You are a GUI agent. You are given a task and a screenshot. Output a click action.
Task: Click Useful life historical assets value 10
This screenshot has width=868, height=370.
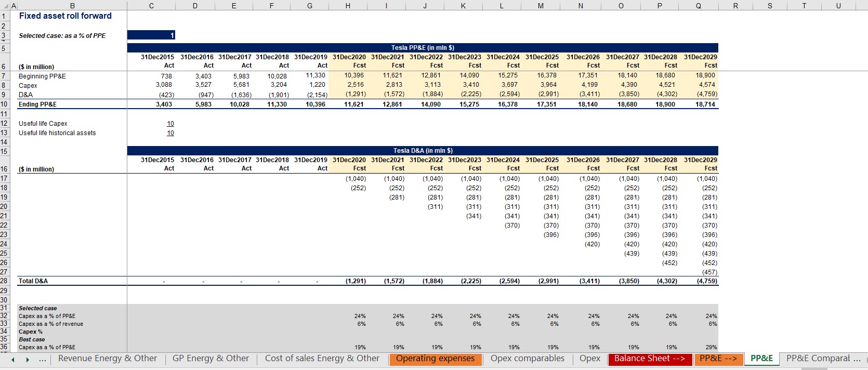(x=170, y=133)
